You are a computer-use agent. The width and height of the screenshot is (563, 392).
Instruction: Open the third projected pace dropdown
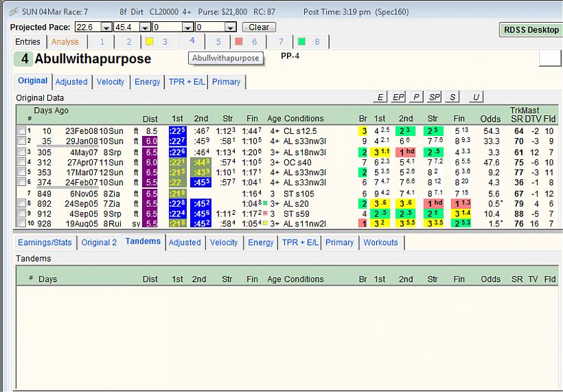pyautogui.click(x=187, y=27)
